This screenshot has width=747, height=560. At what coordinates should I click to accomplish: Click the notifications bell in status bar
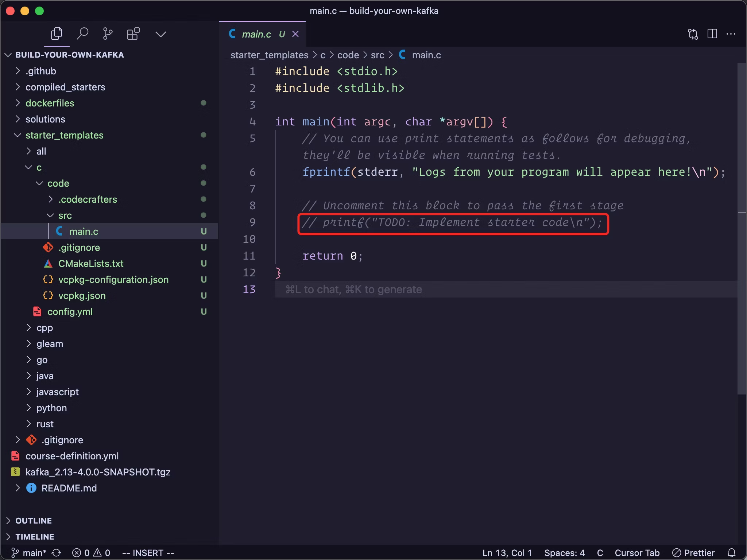[x=731, y=553]
